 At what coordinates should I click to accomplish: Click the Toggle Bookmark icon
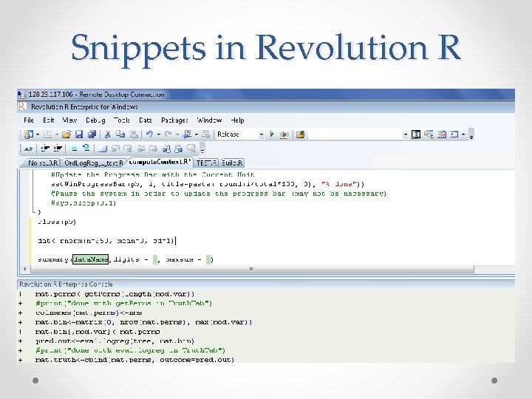click(102, 149)
